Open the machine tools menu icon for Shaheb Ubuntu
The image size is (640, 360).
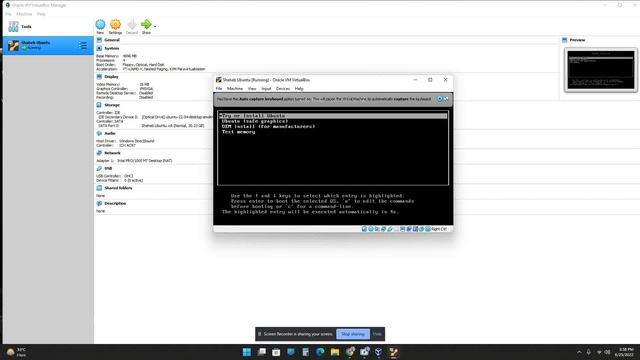[83, 45]
